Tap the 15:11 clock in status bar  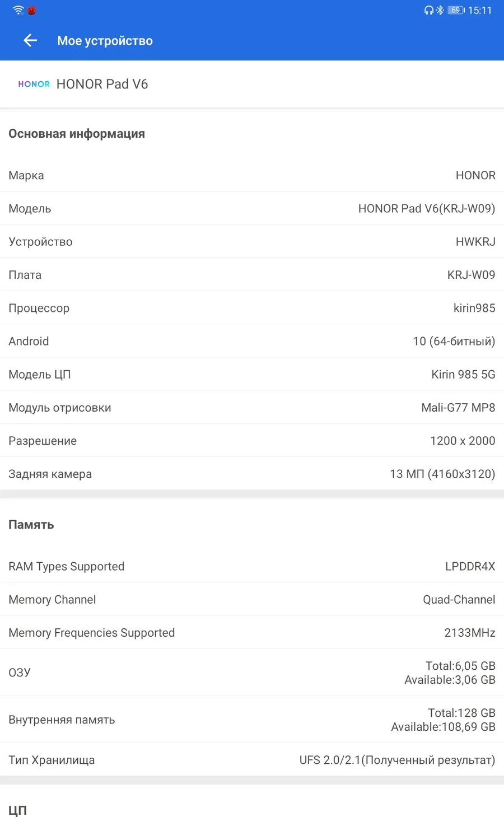480,10
